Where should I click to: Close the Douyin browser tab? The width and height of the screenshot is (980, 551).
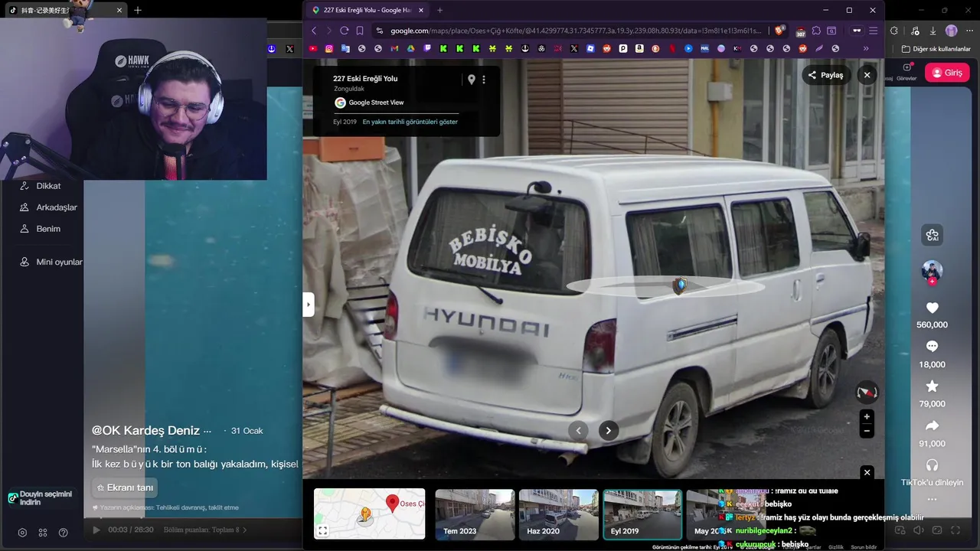click(x=119, y=10)
